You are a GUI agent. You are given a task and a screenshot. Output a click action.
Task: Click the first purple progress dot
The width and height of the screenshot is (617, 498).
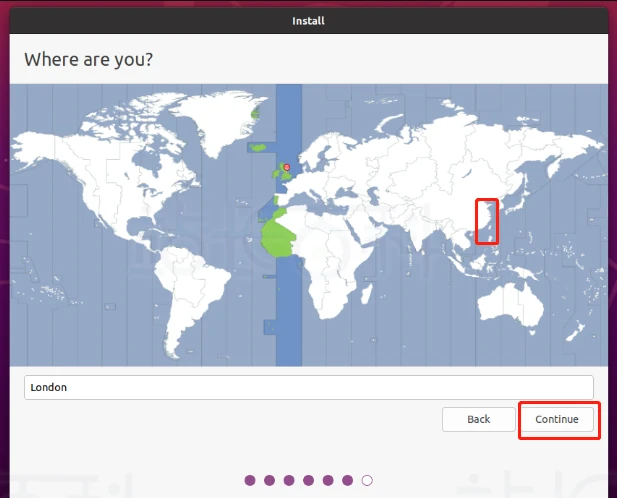(x=250, y=480)
